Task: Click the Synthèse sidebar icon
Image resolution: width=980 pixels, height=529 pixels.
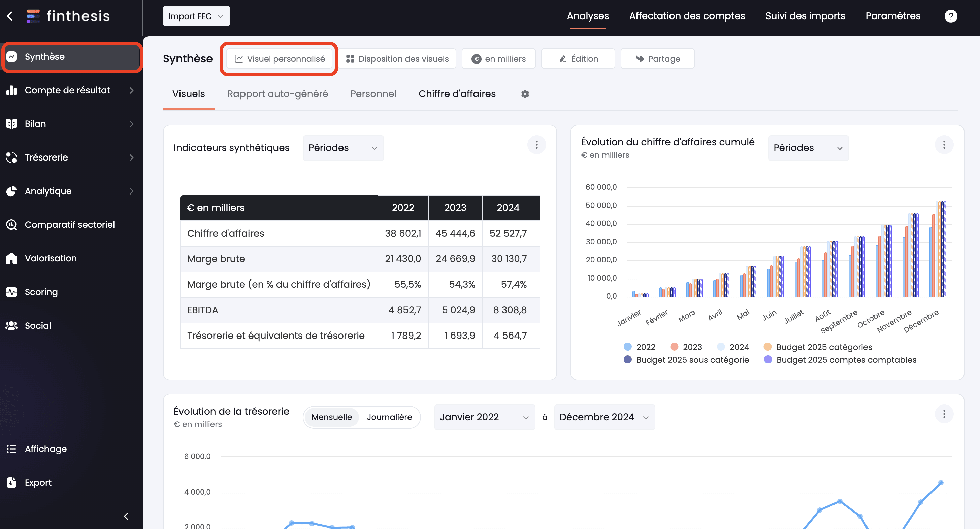Action: 12,56
